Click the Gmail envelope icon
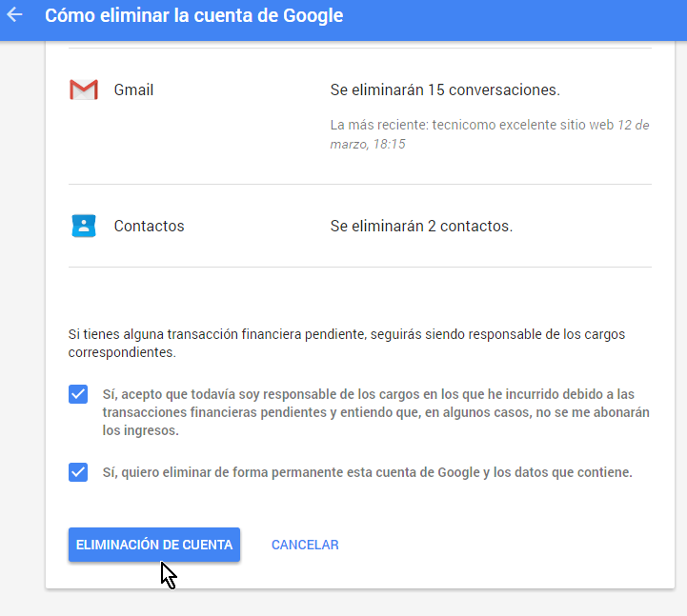The height and width of the screenshot is (616, 687). 84,89
